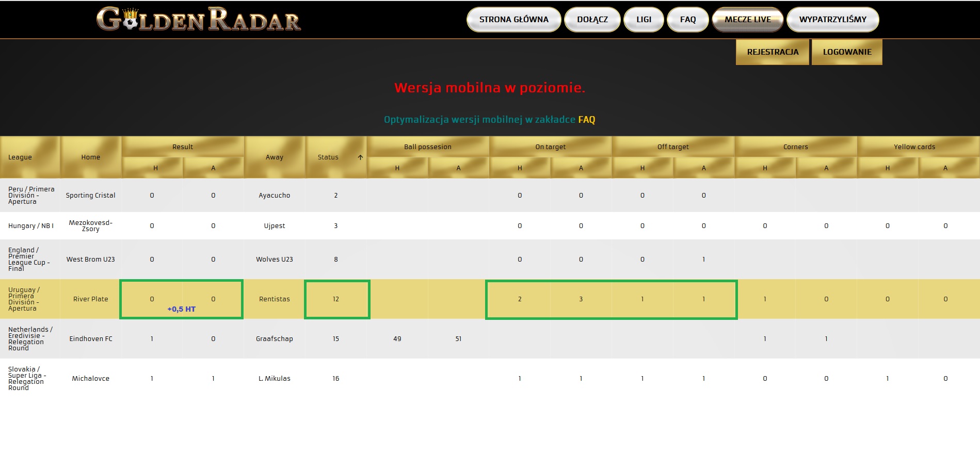Sort by Away column header
The height and width of the screenshot is (453, 980).
click(x=275, y=157)
